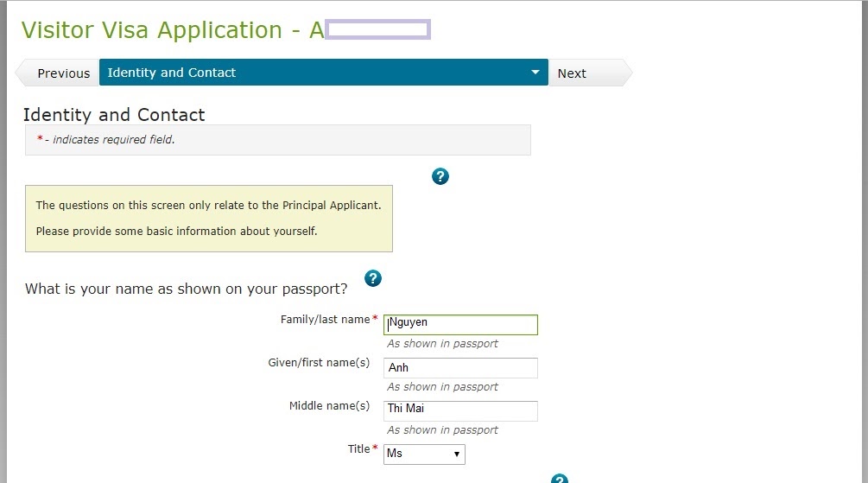The image size is (868, 483).
Task: Focus the Family/last name field containing Nguyen
Action: [x=460, y=325]
